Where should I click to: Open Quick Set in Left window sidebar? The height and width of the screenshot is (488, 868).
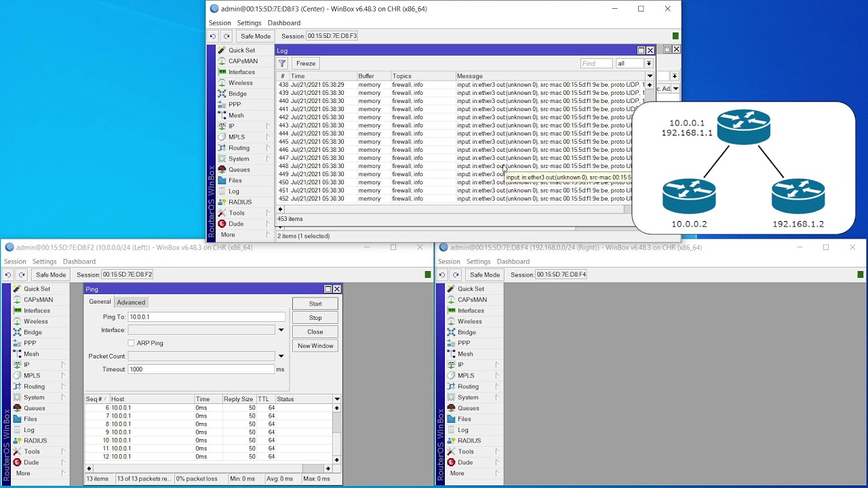(37, 289)
